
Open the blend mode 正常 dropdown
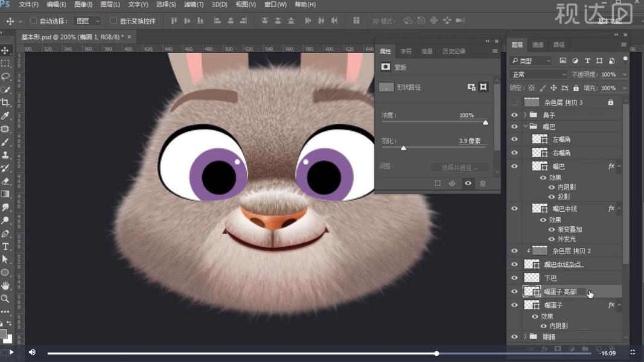pyautogui.click(x=538, y=74)
